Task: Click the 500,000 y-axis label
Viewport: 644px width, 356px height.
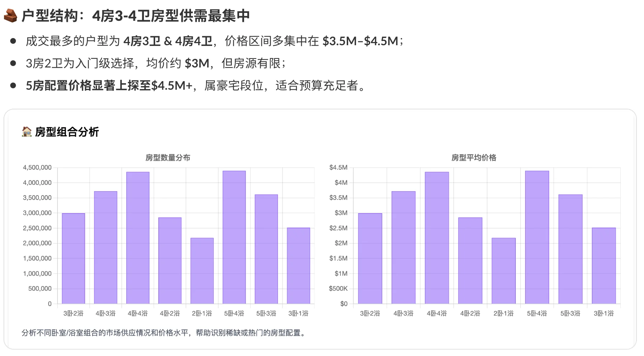Action: tap(40, 289)
